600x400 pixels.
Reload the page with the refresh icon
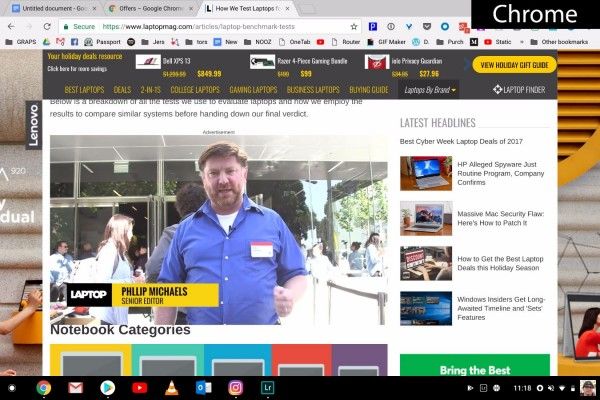(x=47, y=26)
